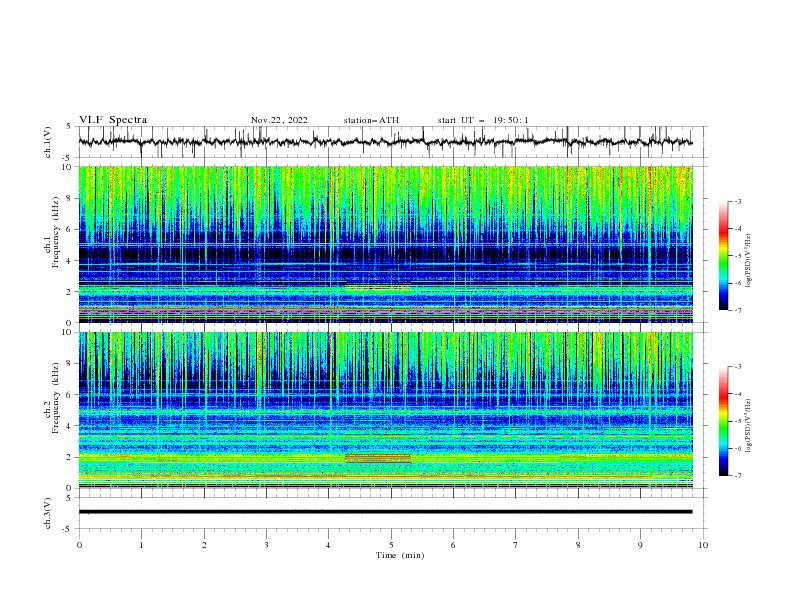Image resolution: width=792 pixels, height=612 pixels.
Task: Click the "-5" tick on the ch.2 color bar
Action: 737,421
